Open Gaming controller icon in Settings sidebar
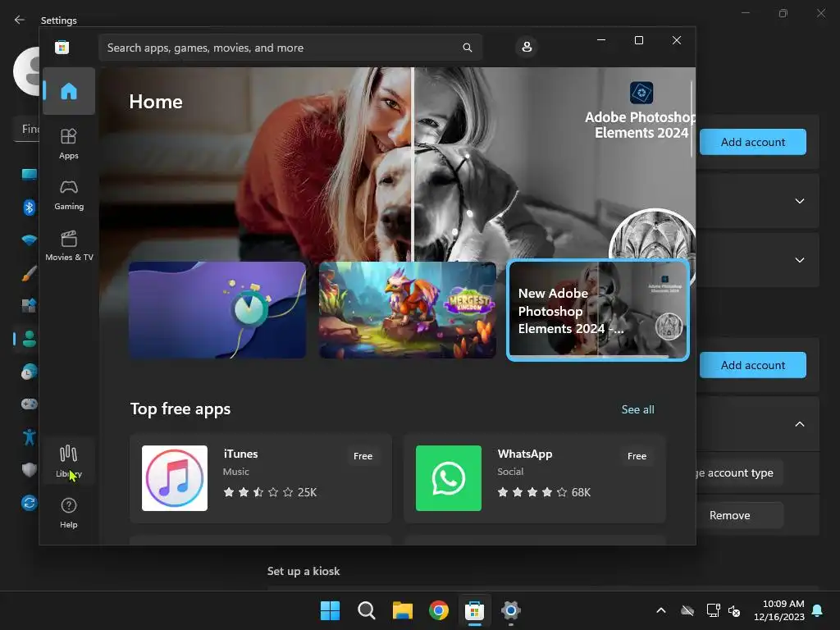 pyautogui.click(x=29, y=404)
